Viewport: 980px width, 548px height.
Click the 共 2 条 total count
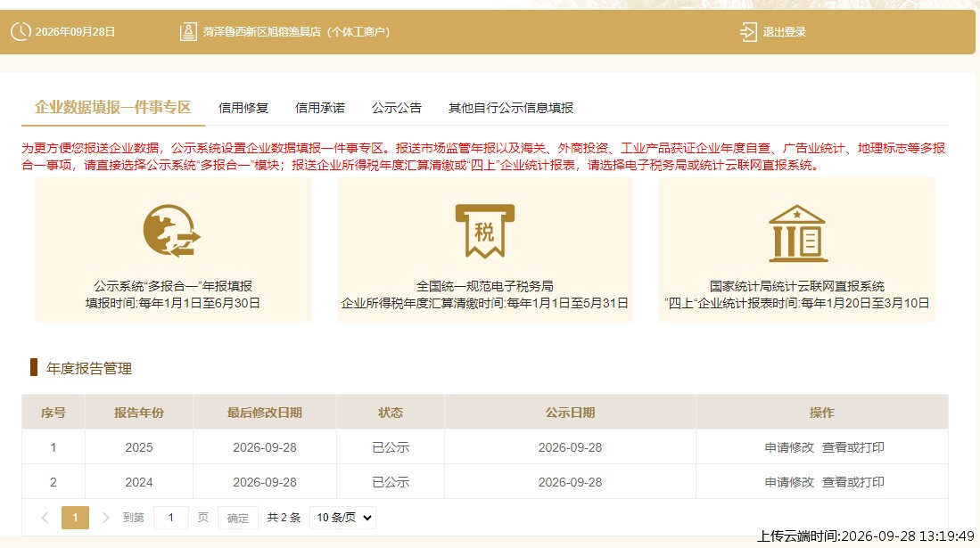[284, 518]
